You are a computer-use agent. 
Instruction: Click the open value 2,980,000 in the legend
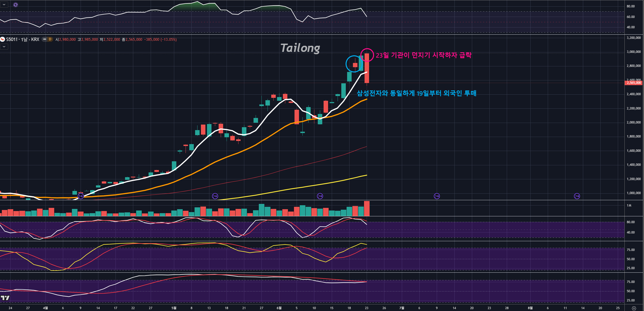tap(67, 39)
